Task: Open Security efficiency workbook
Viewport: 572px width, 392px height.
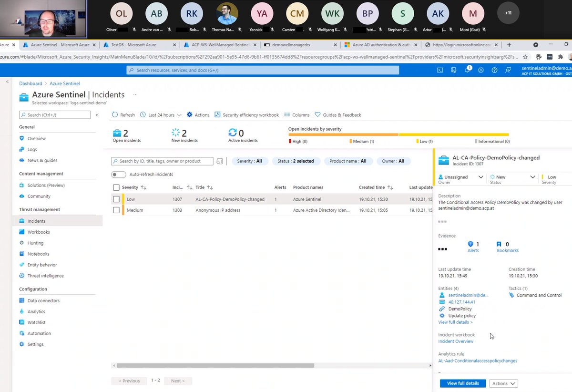Action: [246, 115]
